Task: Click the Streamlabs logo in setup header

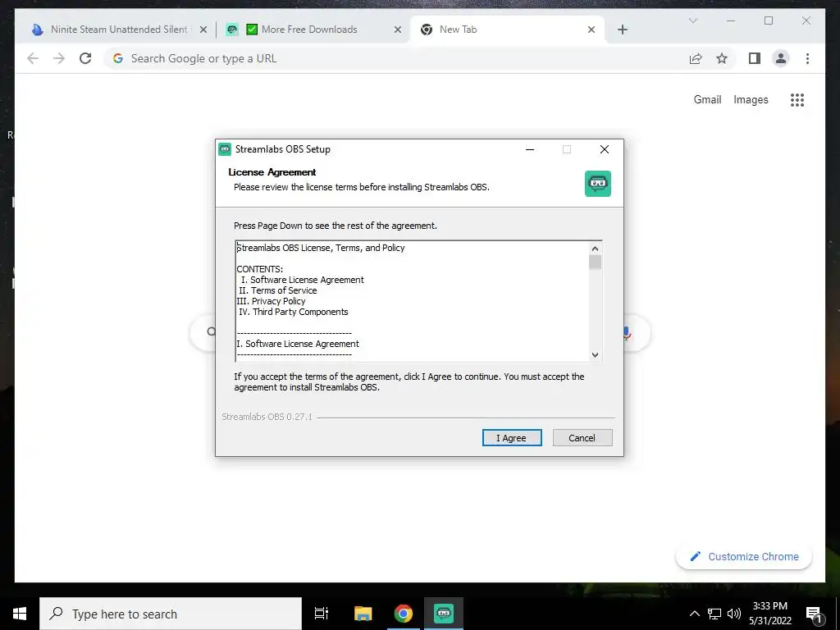Action: click(x=598, y=184)
